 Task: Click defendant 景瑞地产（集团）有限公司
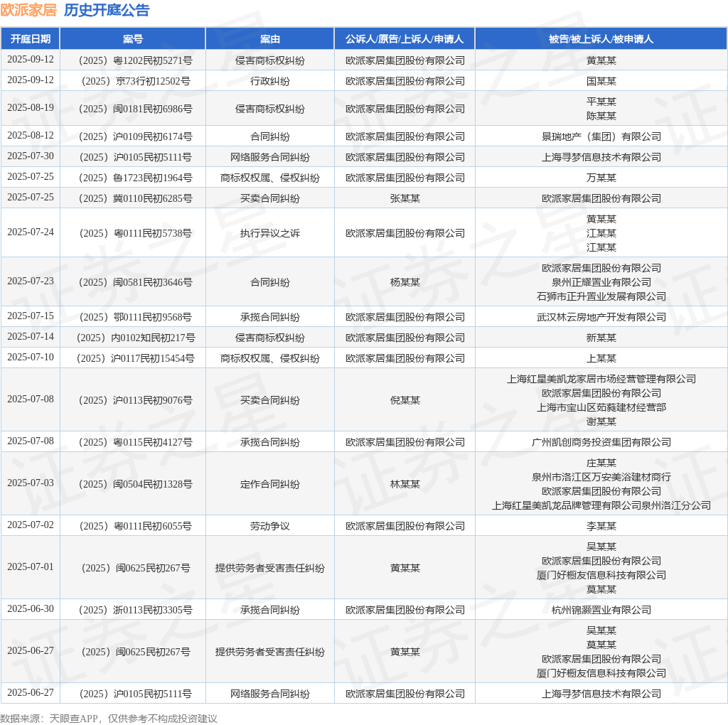[x=601, y=136]
